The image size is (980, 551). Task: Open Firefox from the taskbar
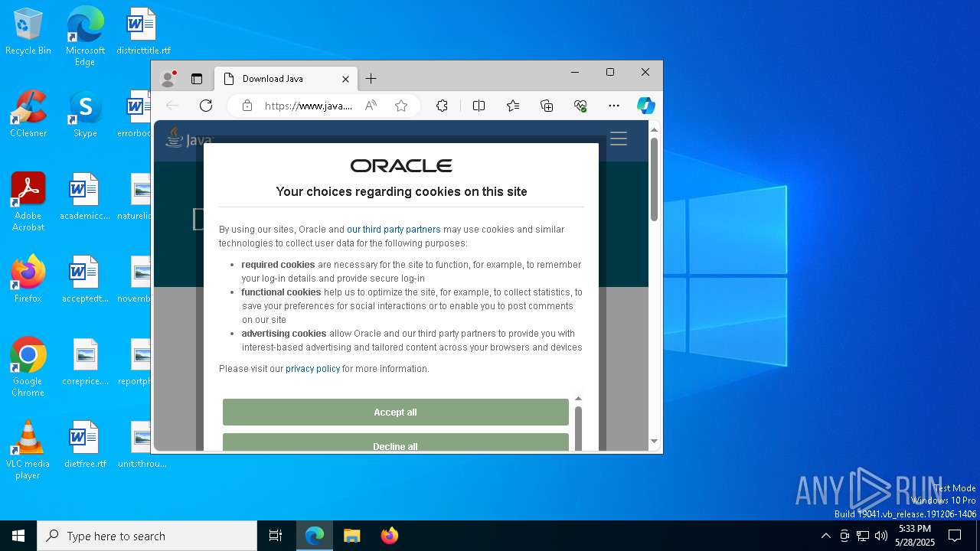[x=389, y=536]
